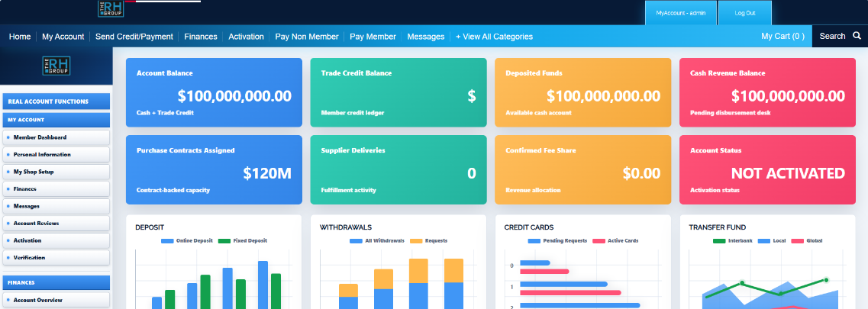Toggle Fixed Deposit legend swatch
This screenshot has width=868, height=309.
(224, 241)
